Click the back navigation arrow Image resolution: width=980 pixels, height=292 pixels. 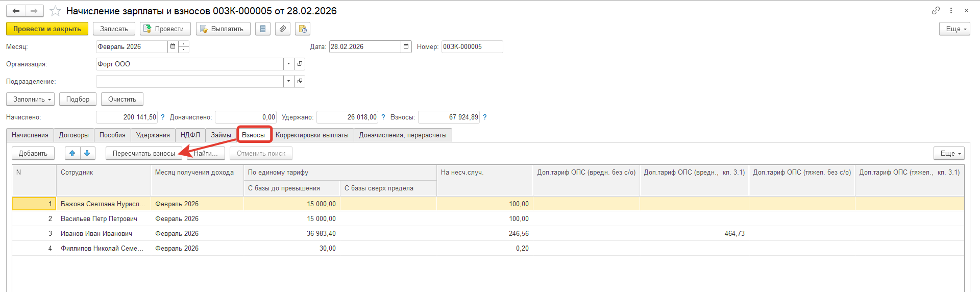click(x=16, y=11)
